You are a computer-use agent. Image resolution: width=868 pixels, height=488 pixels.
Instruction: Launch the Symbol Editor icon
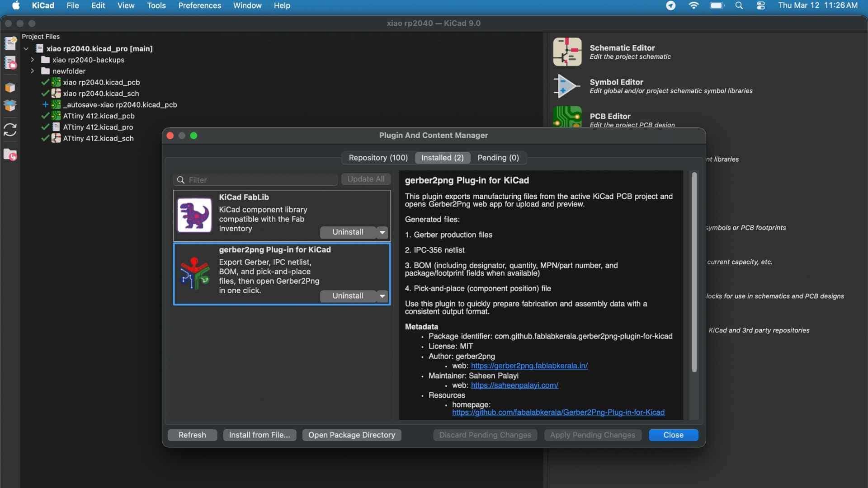pos(567,86)
